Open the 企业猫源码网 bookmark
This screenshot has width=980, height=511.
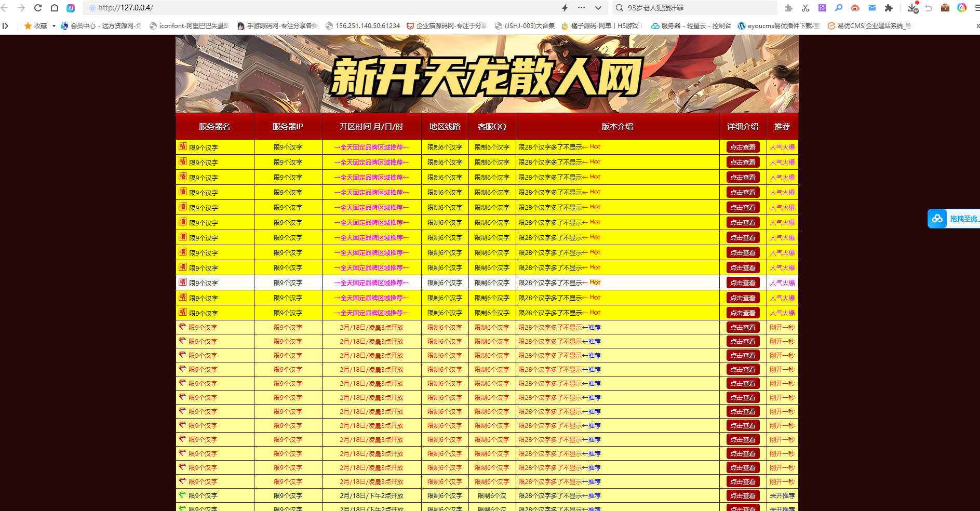pyautogui.click(x=447, y=25)
